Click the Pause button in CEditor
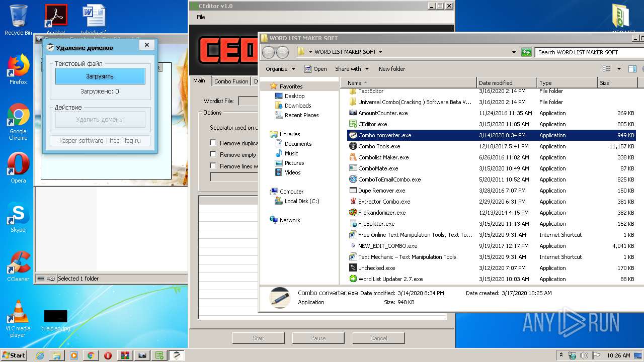This screenshot has height=362, width=644. 318,338
